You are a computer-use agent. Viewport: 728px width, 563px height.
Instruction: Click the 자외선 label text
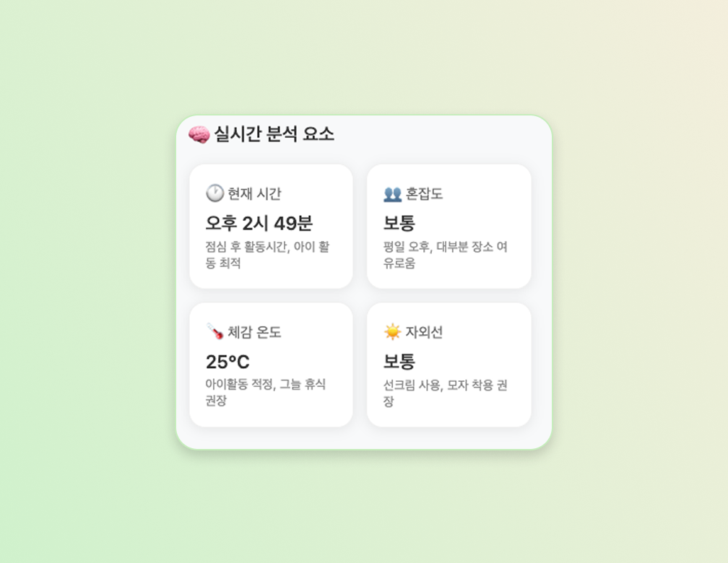pos(424,332)
